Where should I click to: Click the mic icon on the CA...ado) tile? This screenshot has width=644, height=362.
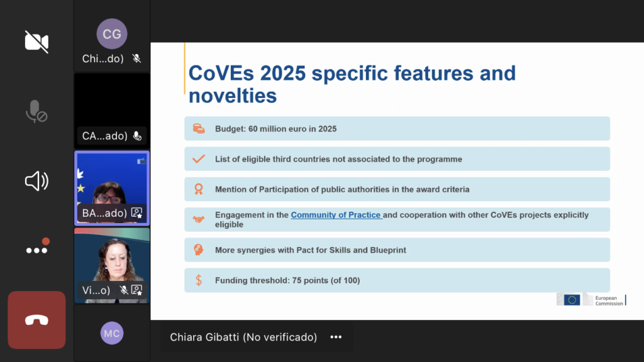(x=137, y=136)
